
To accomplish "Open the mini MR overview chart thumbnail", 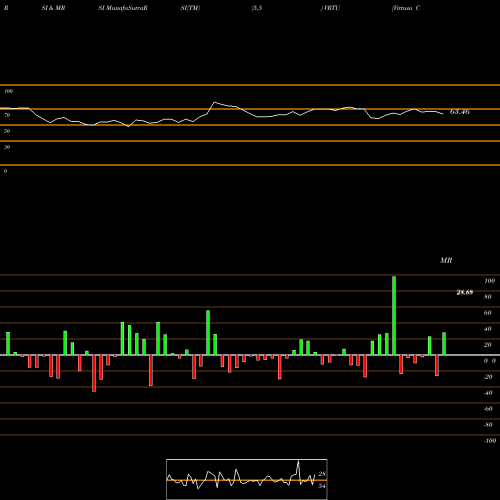I will [247, 479].
